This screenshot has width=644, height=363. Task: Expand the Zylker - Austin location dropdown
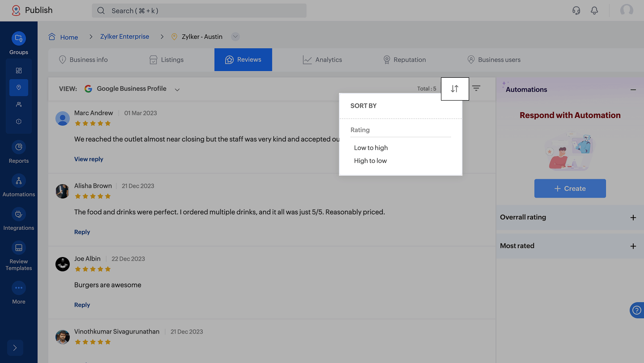(236, 37)
